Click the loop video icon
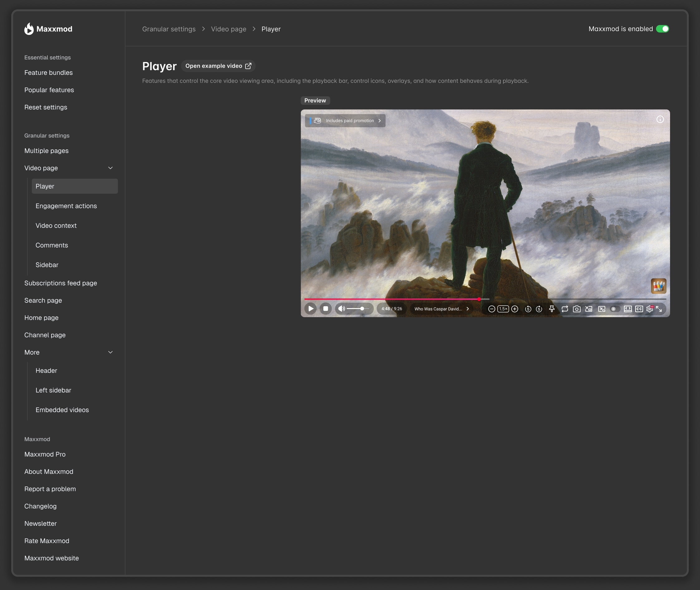 [x=565, y=309]
